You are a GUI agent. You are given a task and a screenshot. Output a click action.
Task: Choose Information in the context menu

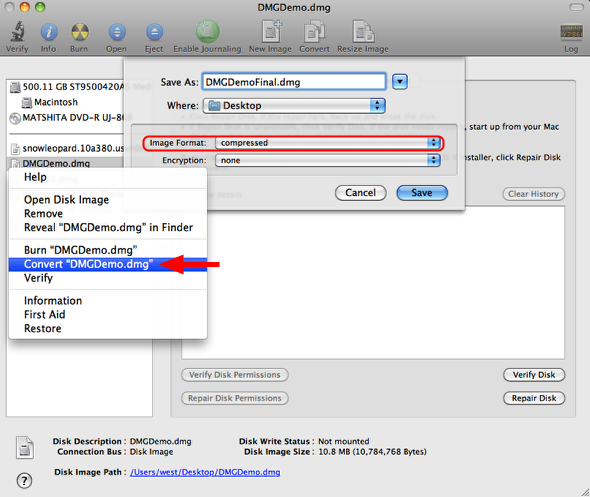point(108,301)
